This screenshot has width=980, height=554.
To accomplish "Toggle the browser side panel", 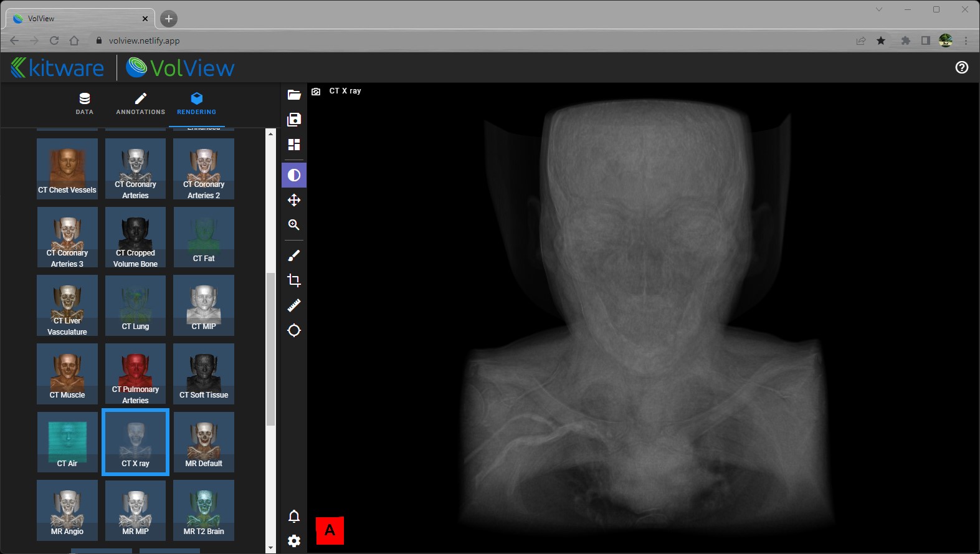I will [926, 41].
